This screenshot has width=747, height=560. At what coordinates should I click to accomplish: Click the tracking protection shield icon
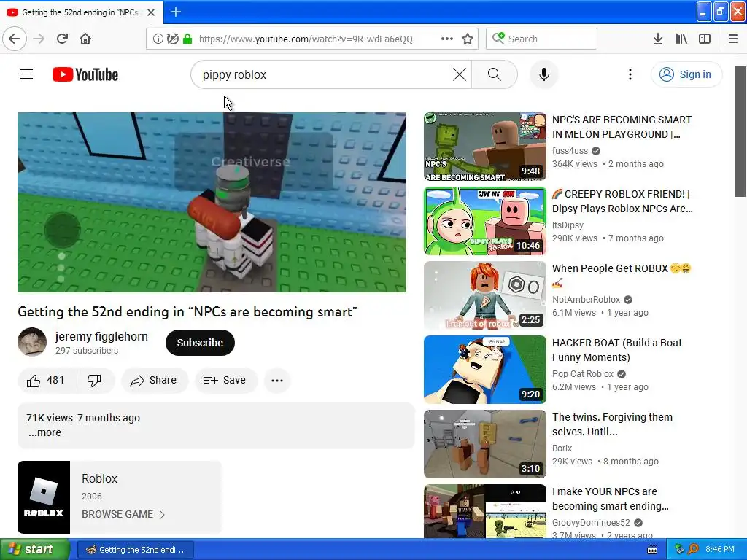173,39
